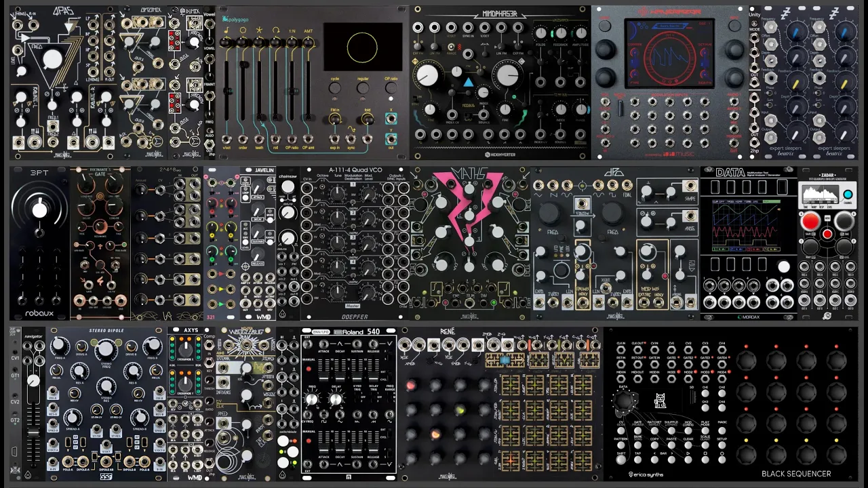Click the large FREQ knob on QPAS
The image size is (868, 488).
point(52,60)
